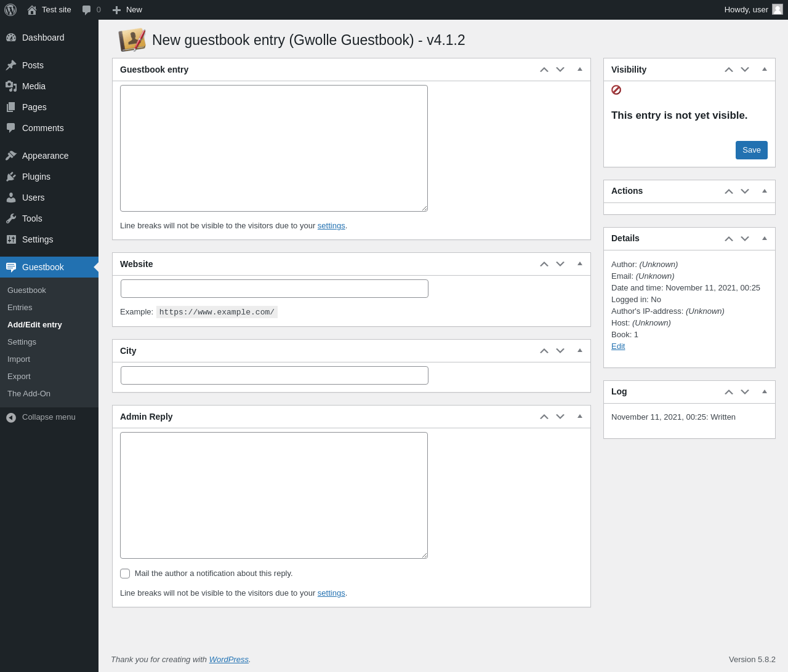This screenshot has width=788, height=672.
Task: Open the Test site home icon
Action: coord(32,10)
